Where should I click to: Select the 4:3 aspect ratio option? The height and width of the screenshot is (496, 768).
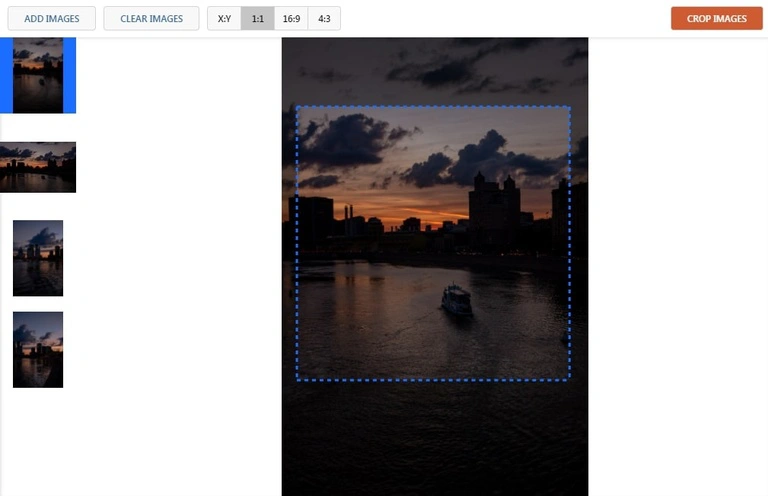pos(324,19)
